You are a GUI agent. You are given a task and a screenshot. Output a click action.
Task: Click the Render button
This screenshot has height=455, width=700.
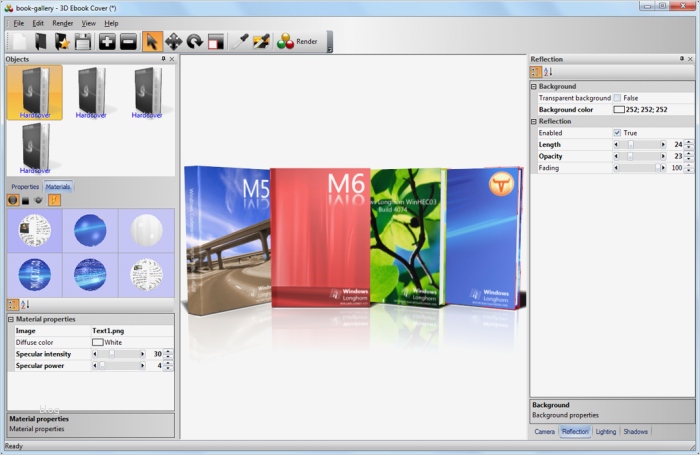pos(297,42)
